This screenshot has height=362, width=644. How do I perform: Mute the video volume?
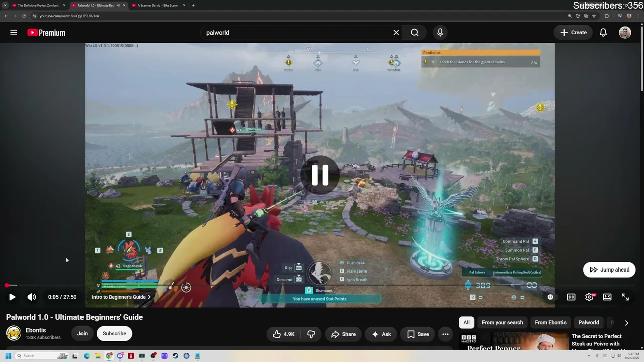32,297
